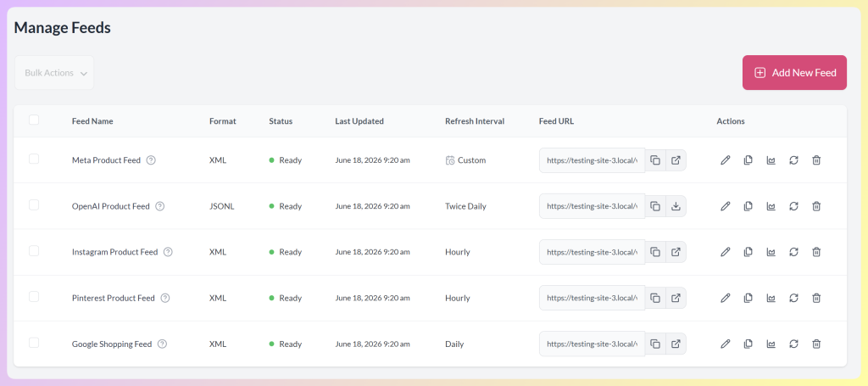Delete the Pinterest Product Feed
This screenshot has height=386, width=868.
(816, 298)
